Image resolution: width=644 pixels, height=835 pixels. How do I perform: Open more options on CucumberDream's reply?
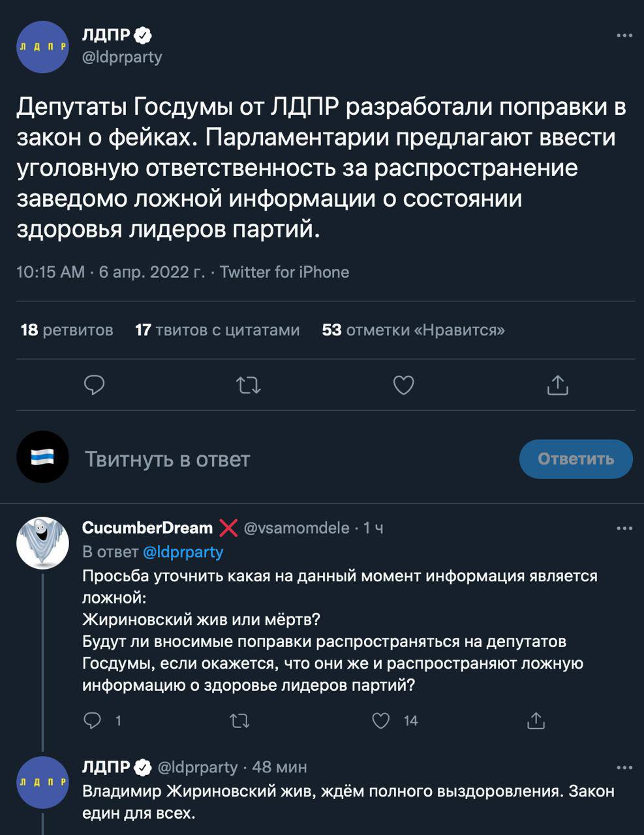(x=624, y=528)
